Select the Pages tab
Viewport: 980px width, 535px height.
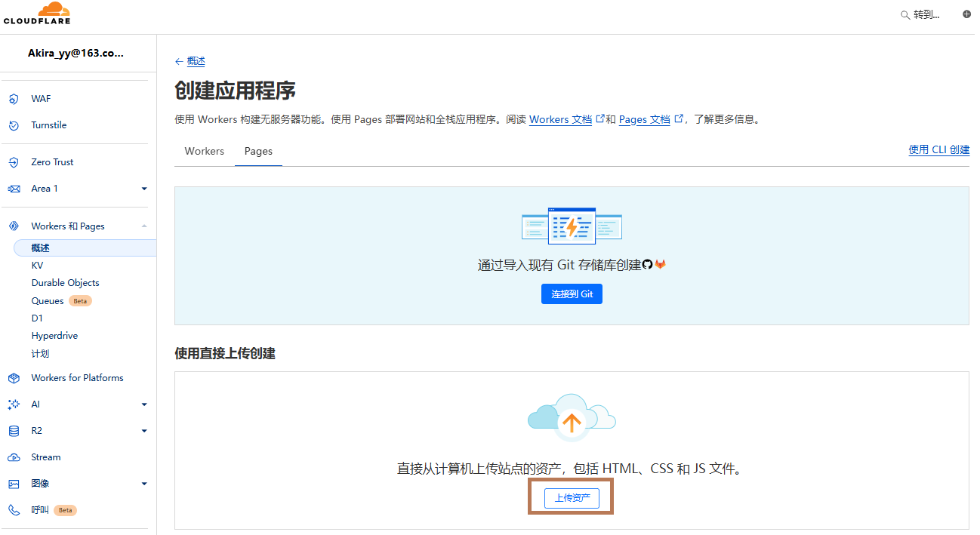click(x=258, y=152)
